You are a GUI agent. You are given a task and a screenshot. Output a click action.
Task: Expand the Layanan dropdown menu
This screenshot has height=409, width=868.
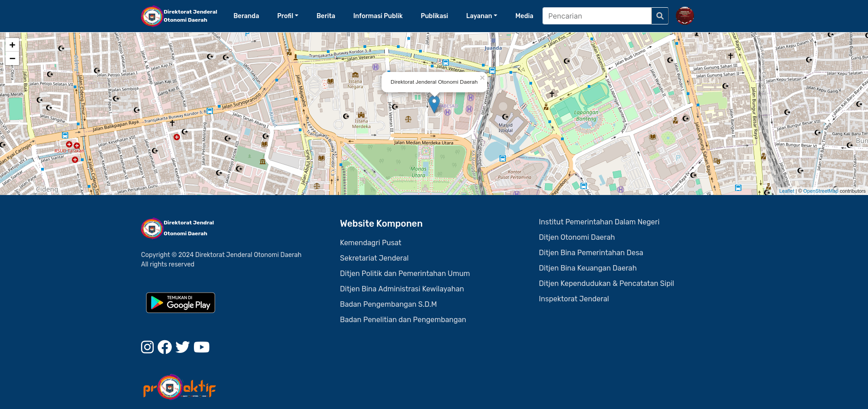point(481,16)
